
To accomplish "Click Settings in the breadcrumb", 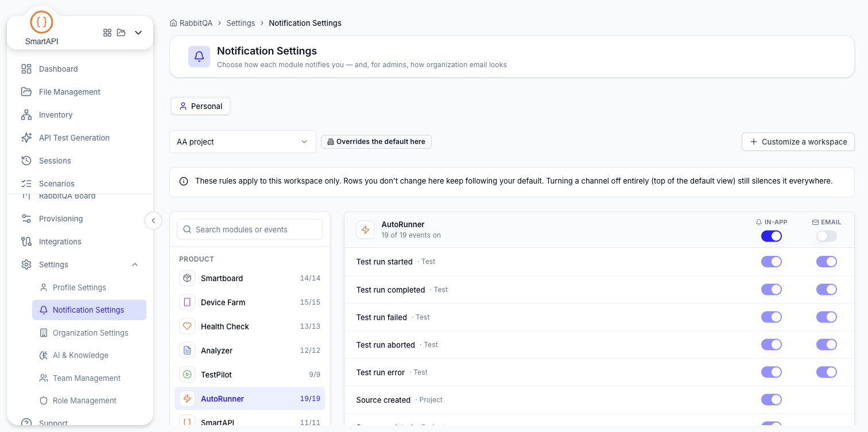I will 241,23.
